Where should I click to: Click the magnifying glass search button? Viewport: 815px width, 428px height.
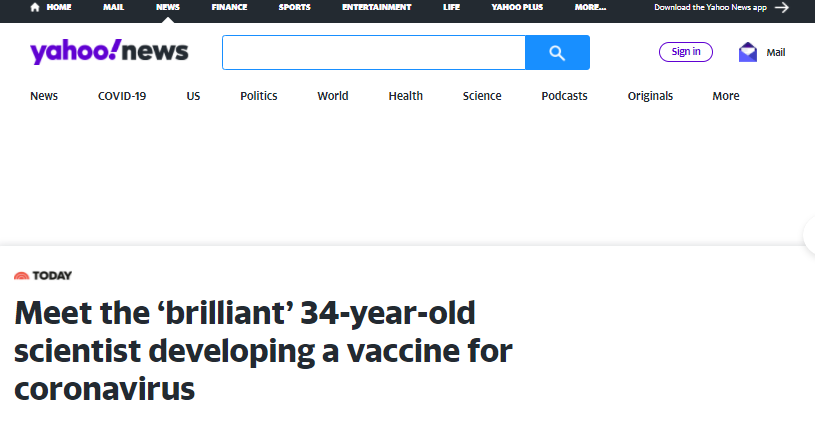557,53
